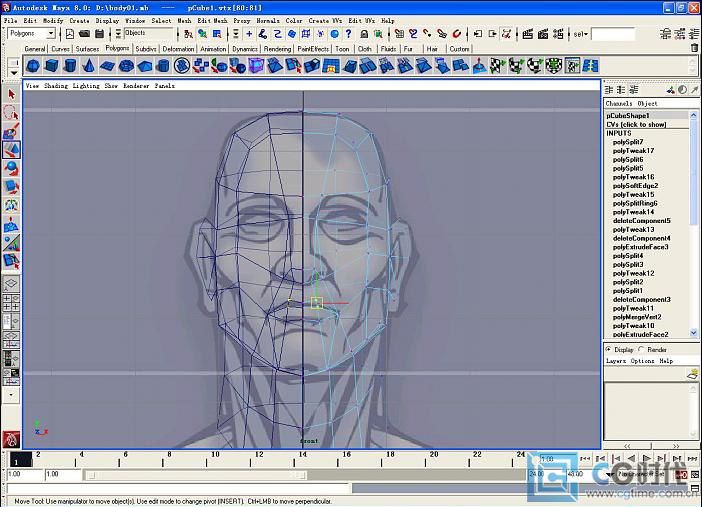The image size is (702, 507).
Task: Activate the Lasso select tool
Action: [x=11, y=112]
